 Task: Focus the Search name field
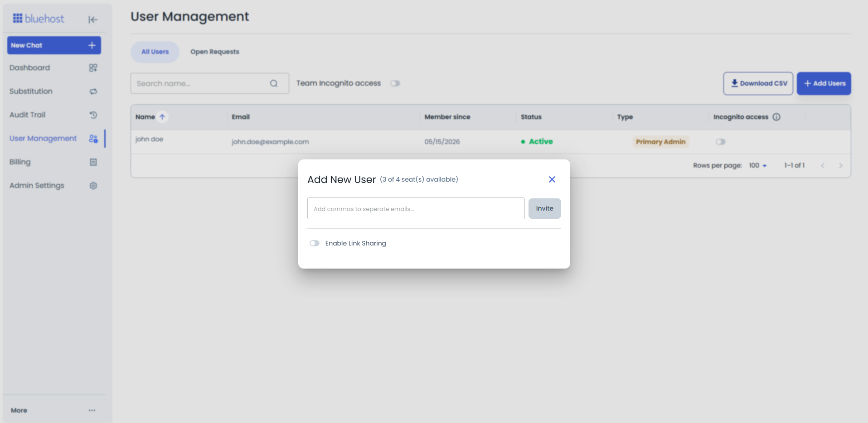click(210, 83)
